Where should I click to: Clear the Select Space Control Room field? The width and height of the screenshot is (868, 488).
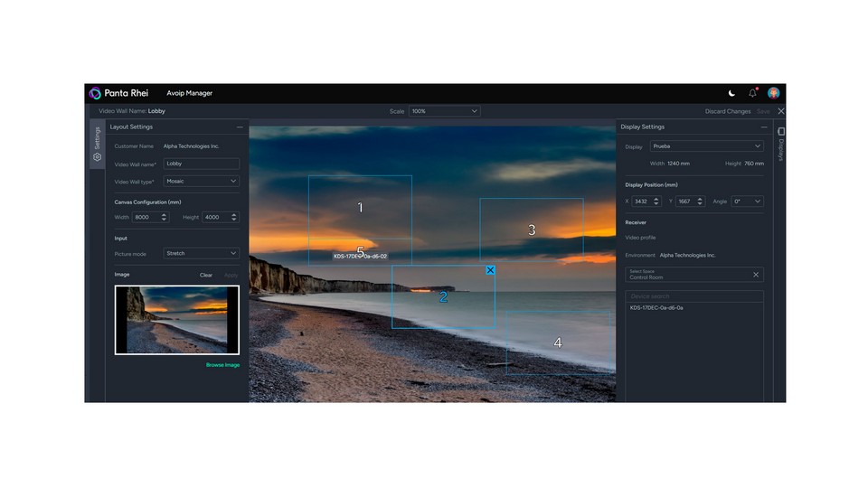tap(756, 275)
